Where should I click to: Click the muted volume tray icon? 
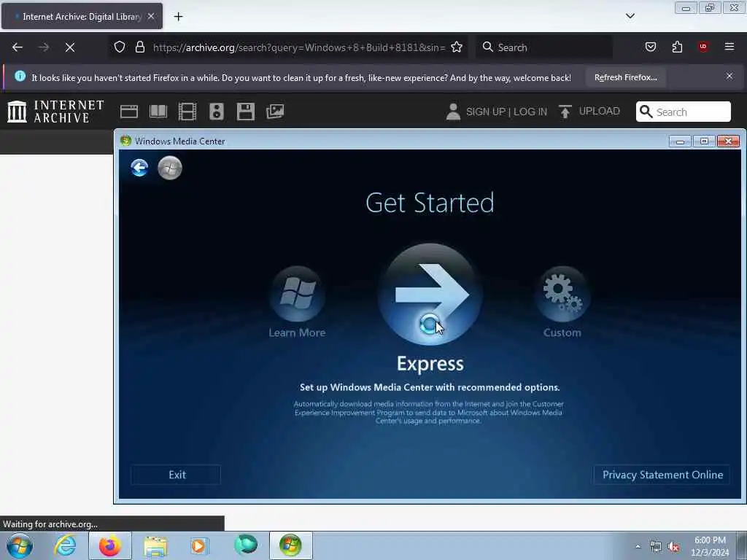(673, 547)
